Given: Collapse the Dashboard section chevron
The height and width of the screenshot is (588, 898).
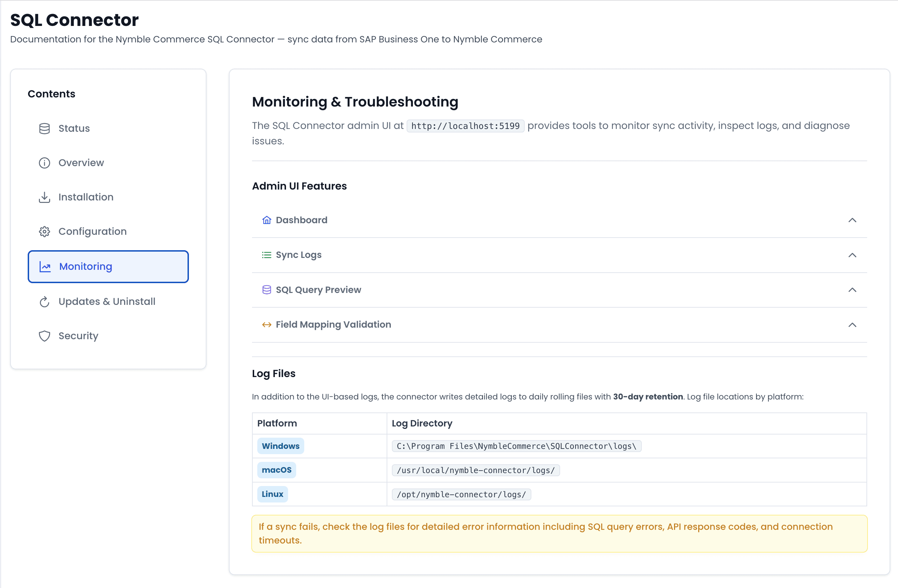Looking at the screenshot, I should pyautogui.click(x=852, y=220).
